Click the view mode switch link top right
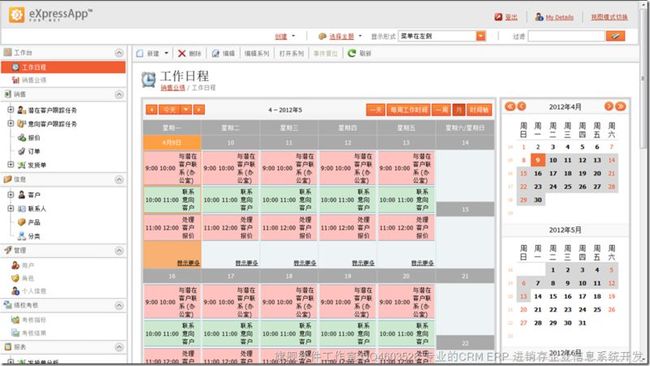The height and width of the screenshot is (366, 650). (609, 17)
